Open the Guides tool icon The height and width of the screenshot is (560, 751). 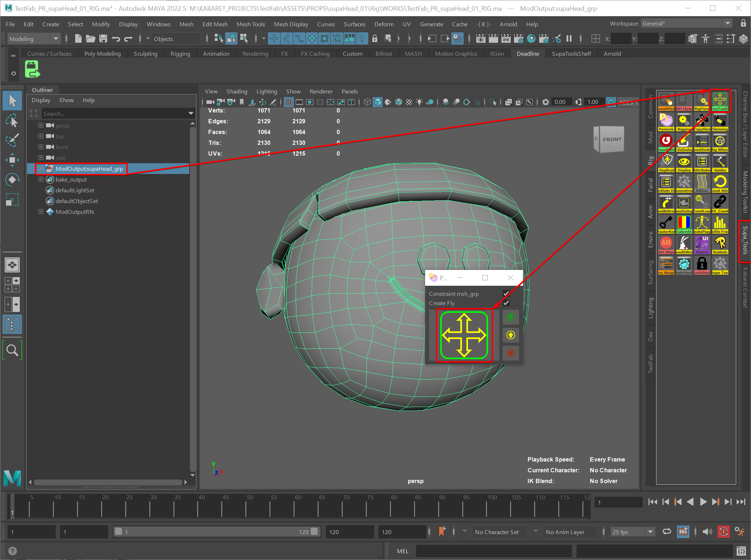click(720, 162)
